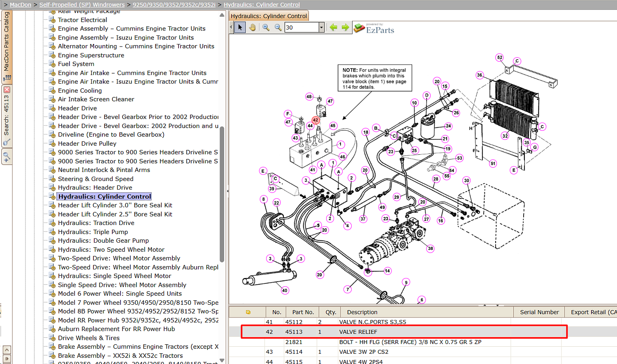617x364 pixels.
Task: Sort parts by Part No. column
Action: [x=303, y=312]
